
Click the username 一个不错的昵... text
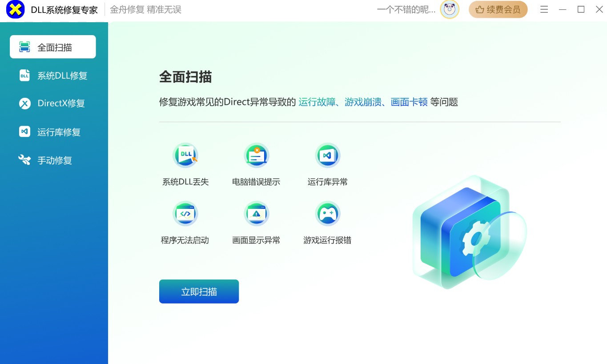pyautogui.click(x=406, y=10)
